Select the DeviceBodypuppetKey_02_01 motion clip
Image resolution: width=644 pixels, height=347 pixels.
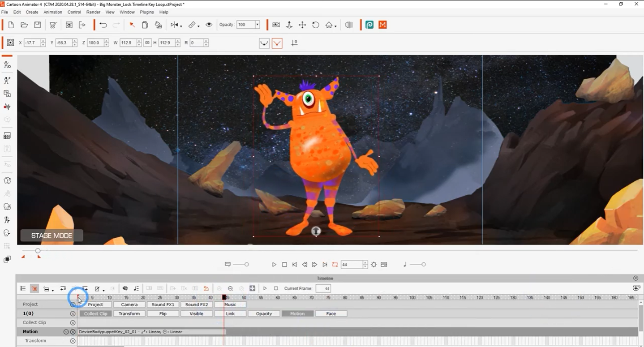[x=152, y=332]
